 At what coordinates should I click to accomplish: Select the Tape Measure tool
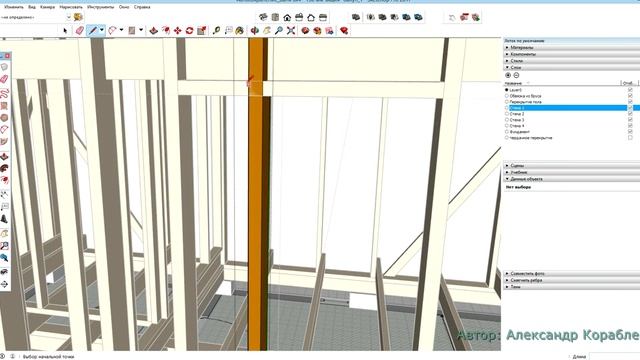(x=216, y=31)
